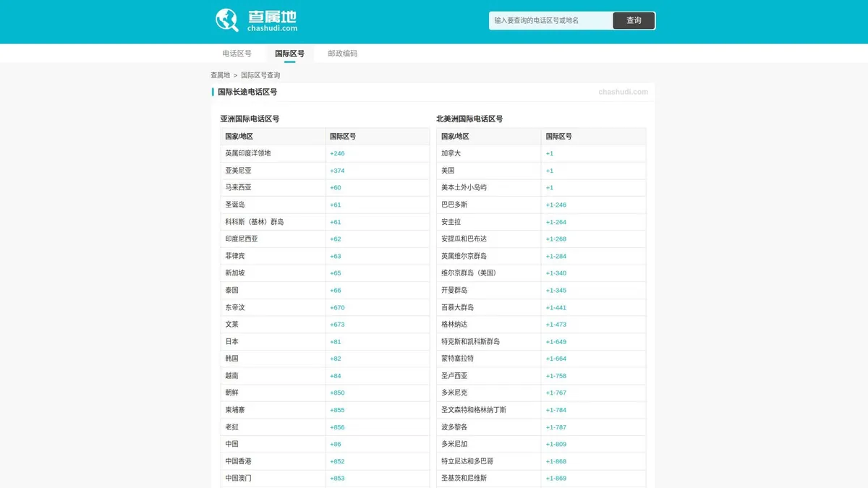
Task: Click the +1-767 link for 多米尼克
Action: tap(556, 393)
